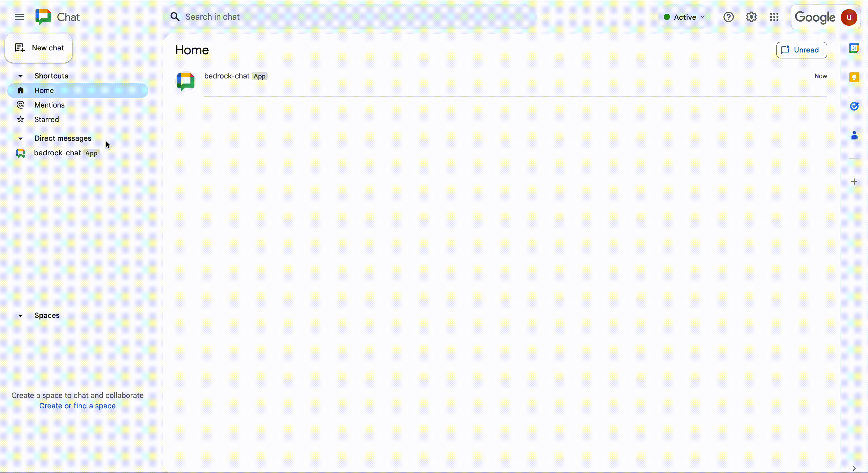Collapse the Spaces section
The image size is (868, 473).
[x=20, y=316]
